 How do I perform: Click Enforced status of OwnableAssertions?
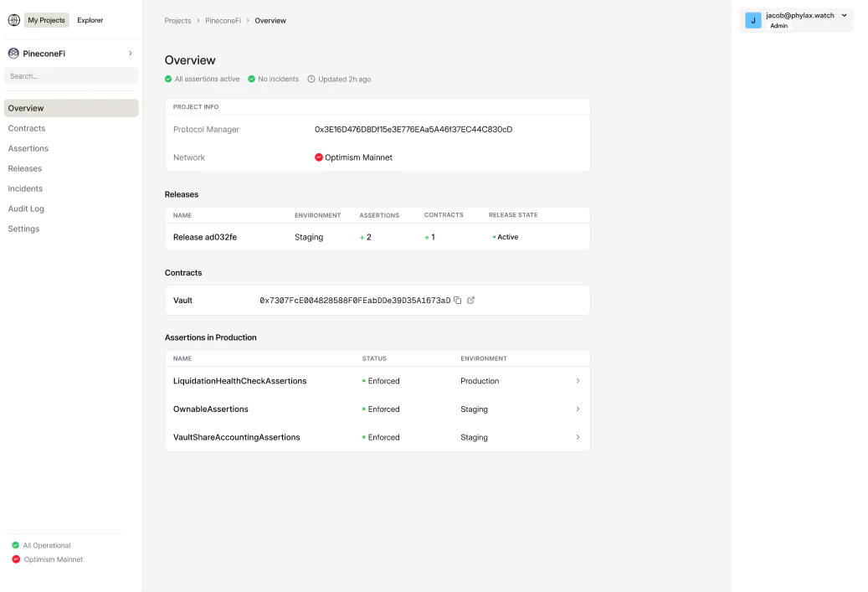tap(381, 409)
